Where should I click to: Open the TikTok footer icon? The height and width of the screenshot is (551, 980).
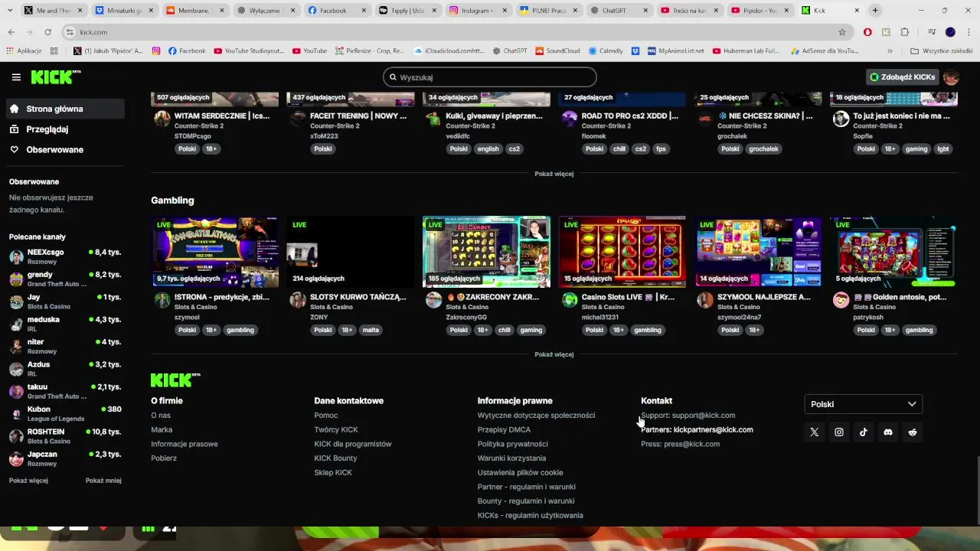pyautogui.click(x=864, y=432)
